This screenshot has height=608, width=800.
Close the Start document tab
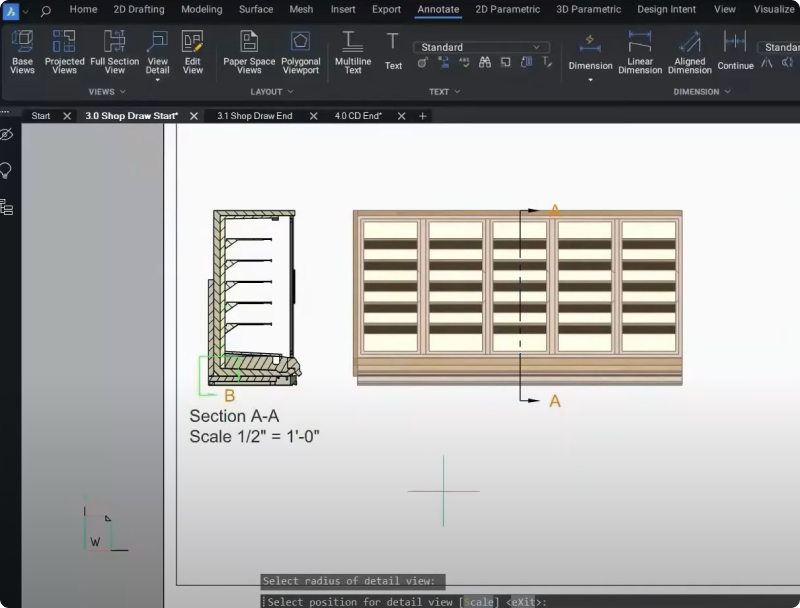(x=67, y=116)
